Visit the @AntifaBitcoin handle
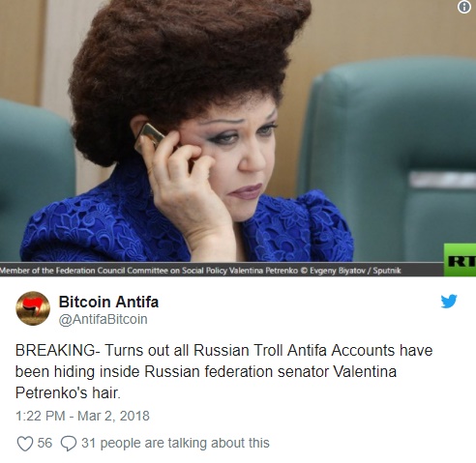This screenshot has width=476, height=463. pos(103,319)
